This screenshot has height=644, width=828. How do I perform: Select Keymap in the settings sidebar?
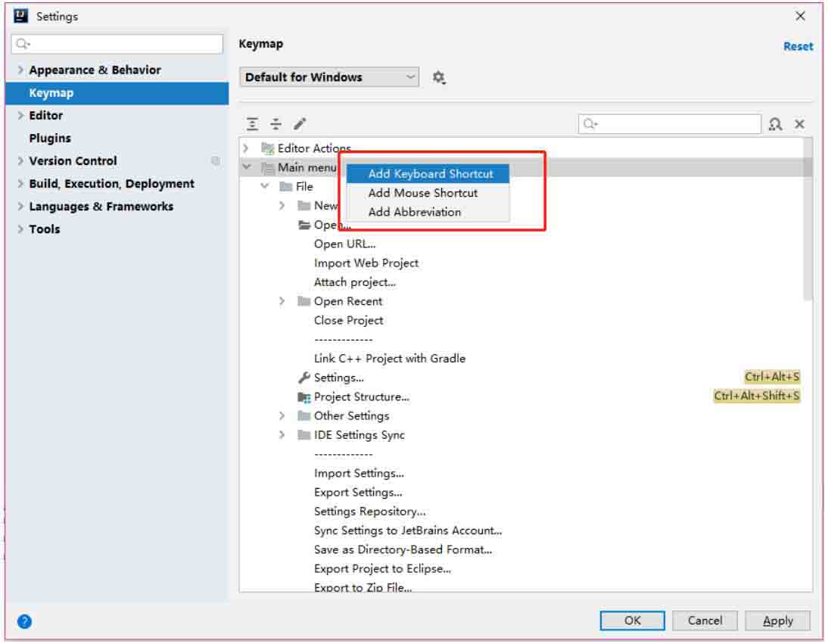click(x=117, y=93)
